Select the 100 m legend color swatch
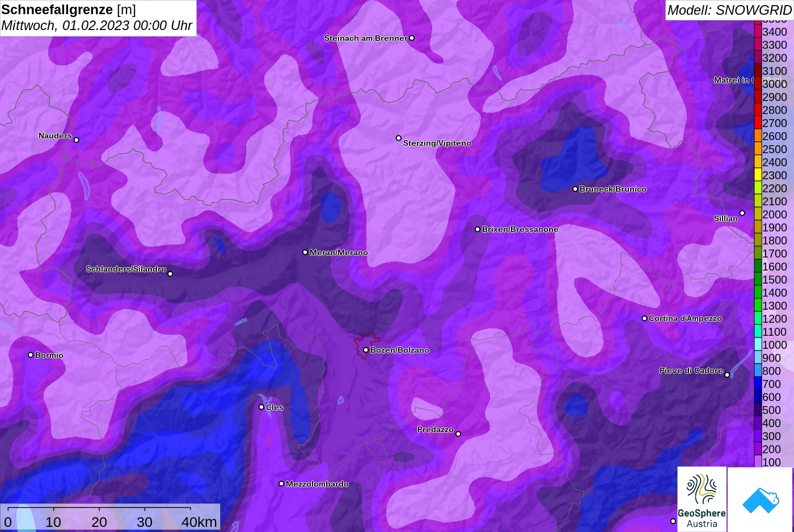The width and height of the screenshot is (794, 532). (758, 462)
